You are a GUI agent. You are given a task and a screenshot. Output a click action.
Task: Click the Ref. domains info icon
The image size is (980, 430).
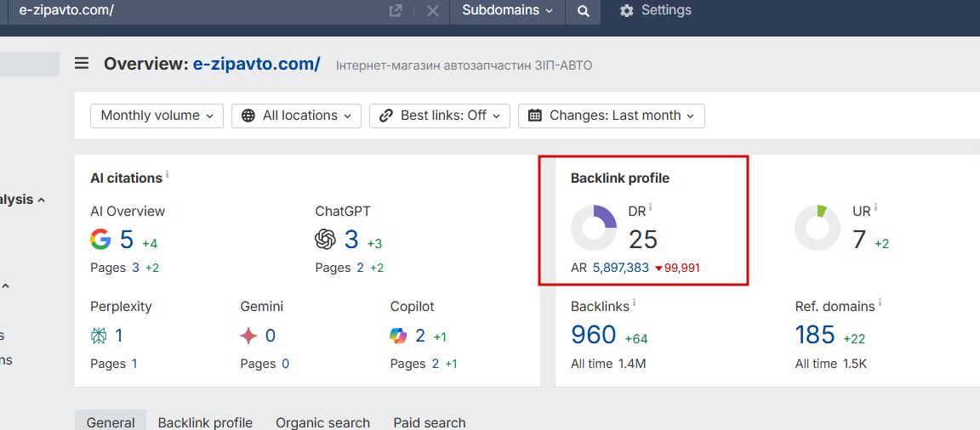point(880,303)
